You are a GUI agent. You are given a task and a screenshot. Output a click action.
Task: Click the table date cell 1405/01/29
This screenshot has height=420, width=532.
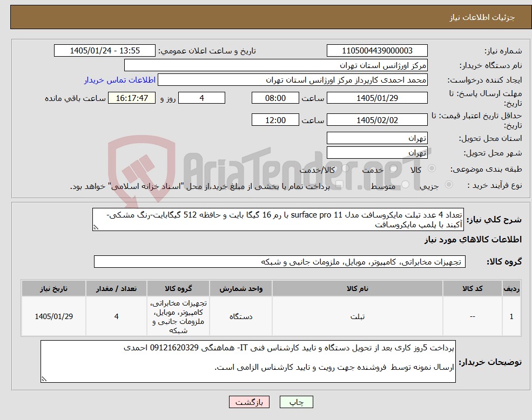pyautogui.click(x=53, y=316)
